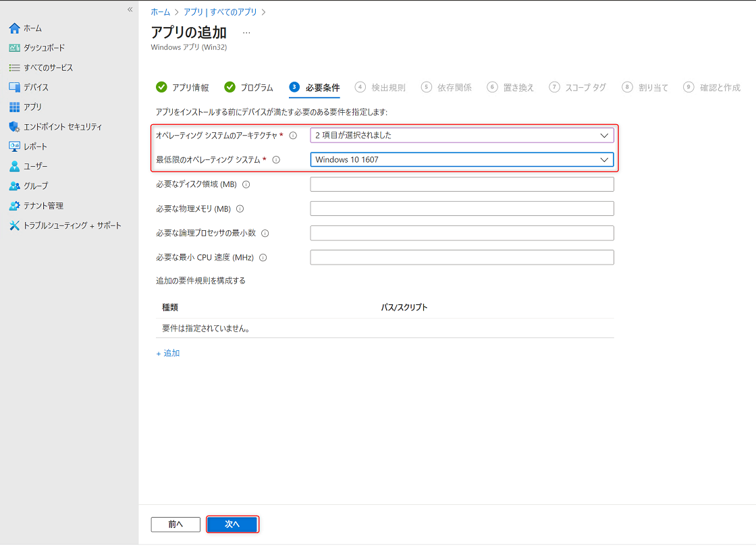Viewport: 756px width, 546px height.
Task: Select the Apps (アプリ) grid icon
Action: pyautogui.click(x=14, y=107)
